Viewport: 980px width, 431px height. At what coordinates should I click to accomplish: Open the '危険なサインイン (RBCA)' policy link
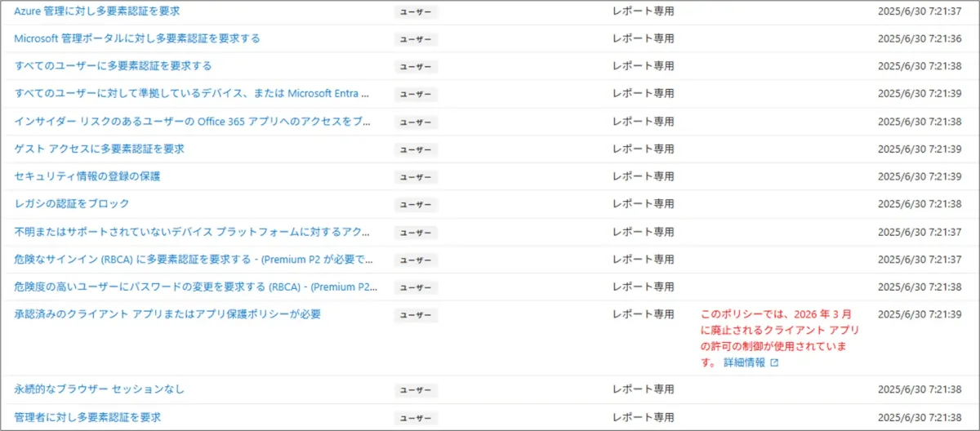click(194, 260)
